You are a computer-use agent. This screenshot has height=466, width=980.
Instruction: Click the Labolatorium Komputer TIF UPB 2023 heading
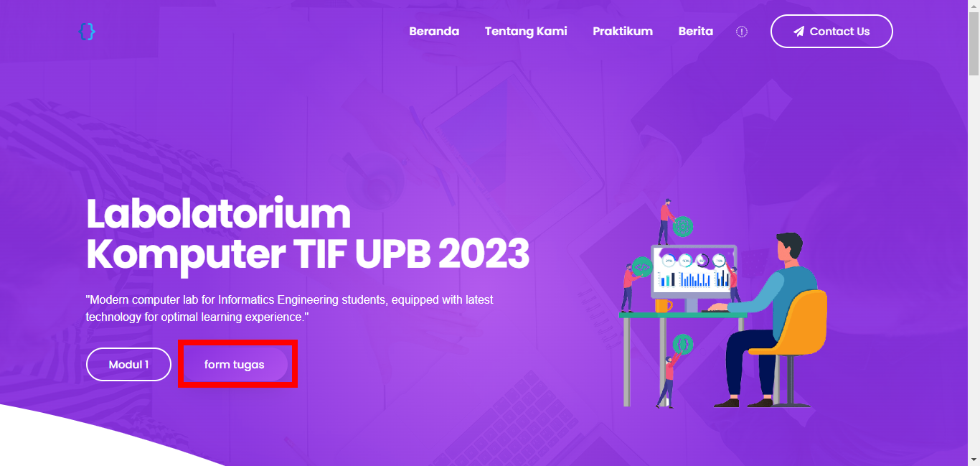click(308, 233)
